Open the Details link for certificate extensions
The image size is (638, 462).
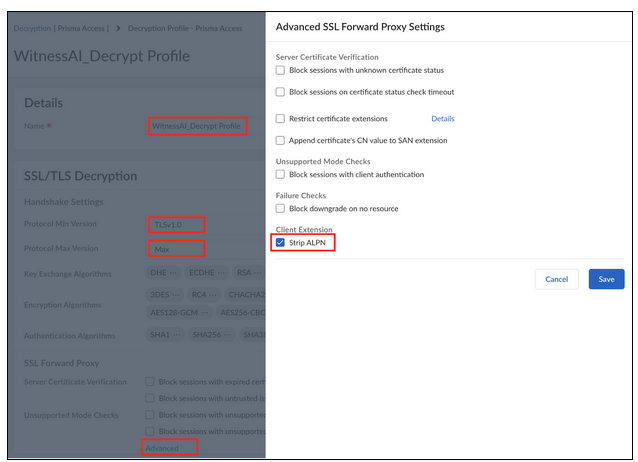(443, 118)
